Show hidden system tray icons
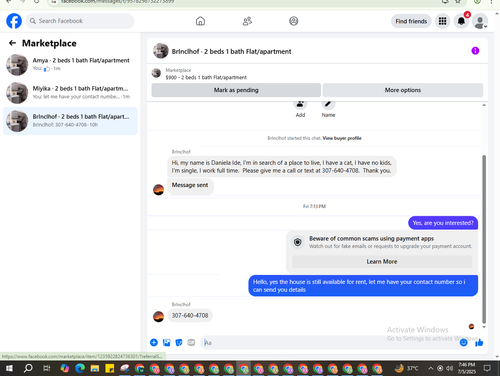 [x=431, y=368]
